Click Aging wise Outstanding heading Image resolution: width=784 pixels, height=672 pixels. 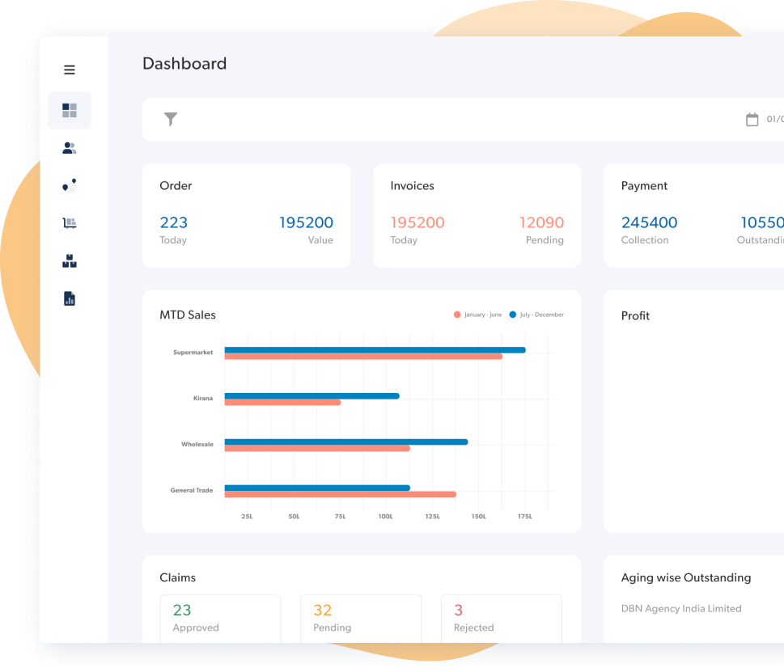point(686,577)
